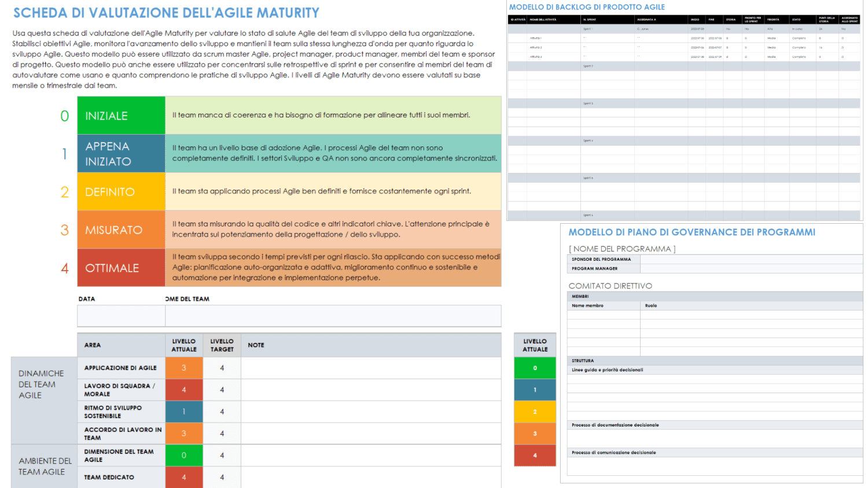Click the empty DATA input cell
This screenshot has height=488, width=868.
121,316
